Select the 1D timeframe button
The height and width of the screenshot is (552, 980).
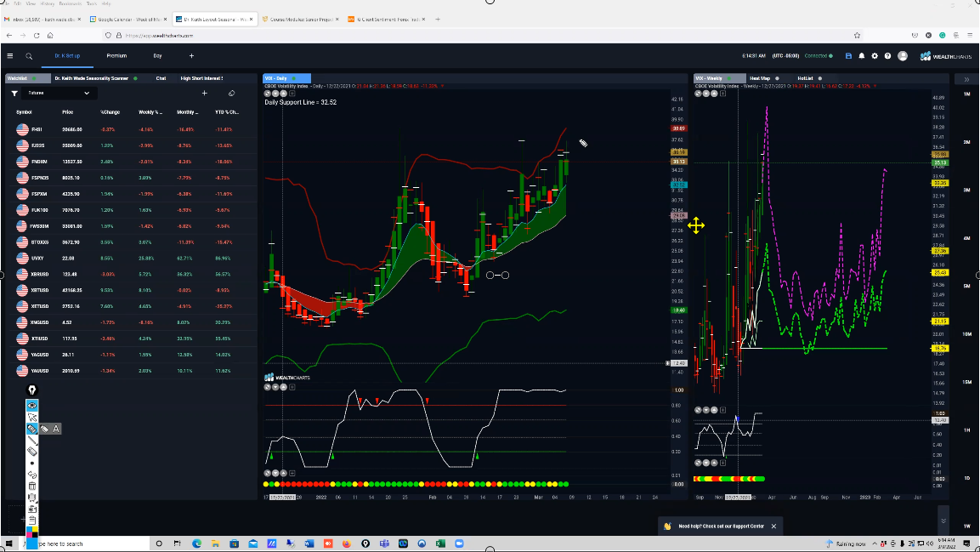click(x=967, y=478)
